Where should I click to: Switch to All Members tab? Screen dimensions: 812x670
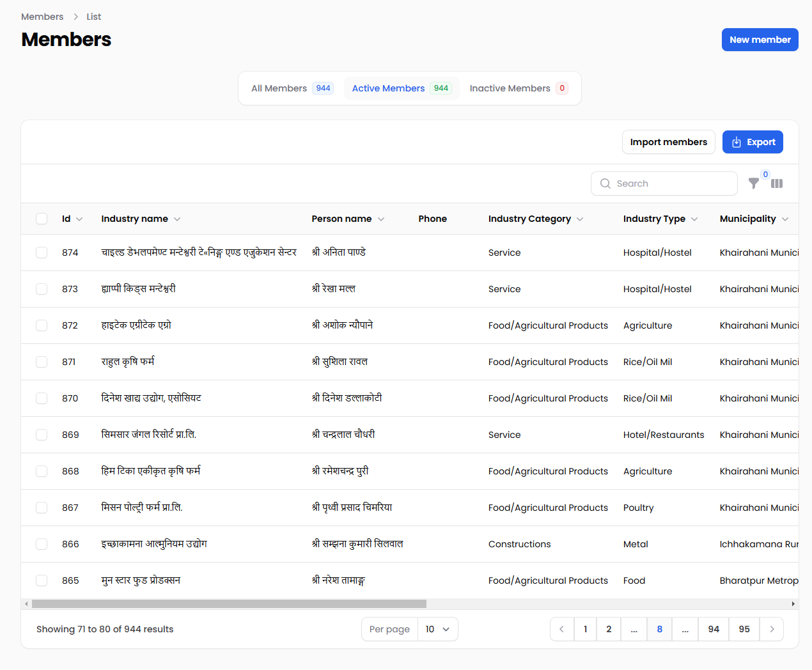[x=291, y=88]
